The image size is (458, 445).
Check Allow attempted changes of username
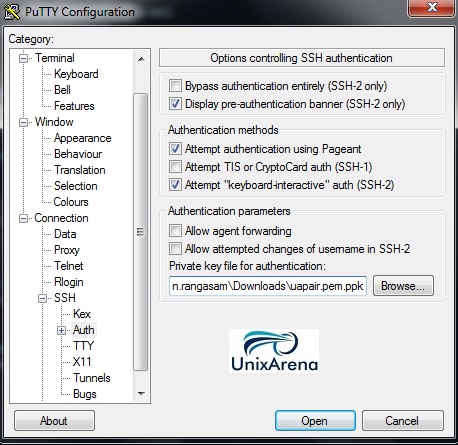[x=175, y=249]
